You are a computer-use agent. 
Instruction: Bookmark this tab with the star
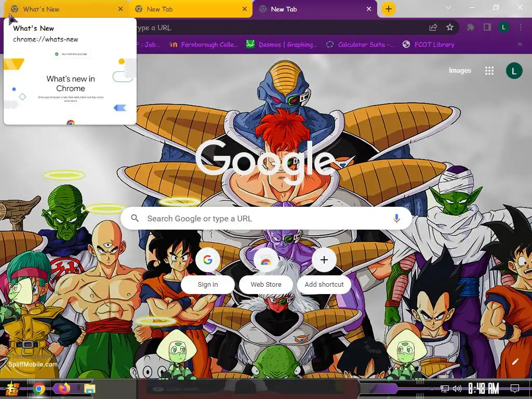click(x=450, y=28)
